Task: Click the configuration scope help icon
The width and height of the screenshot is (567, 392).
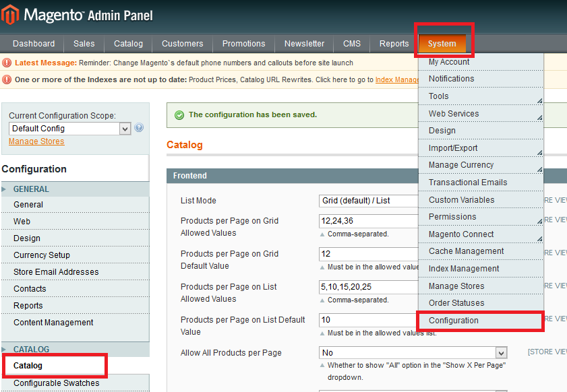Action: pyautogui.click(x=139, y=127)
